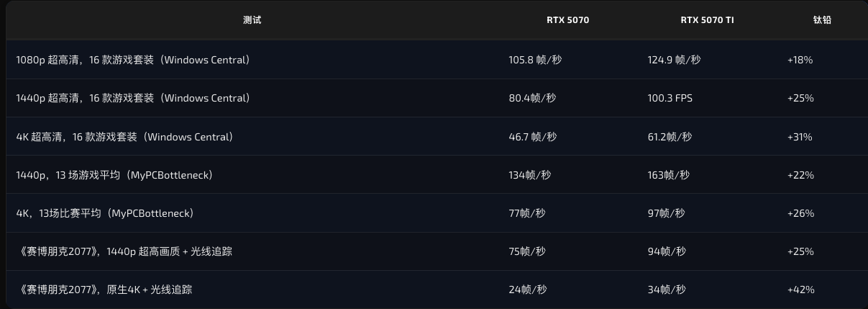
Task: Select the 1080p 超高清 Windows Central row
Action: coord(434,60)
